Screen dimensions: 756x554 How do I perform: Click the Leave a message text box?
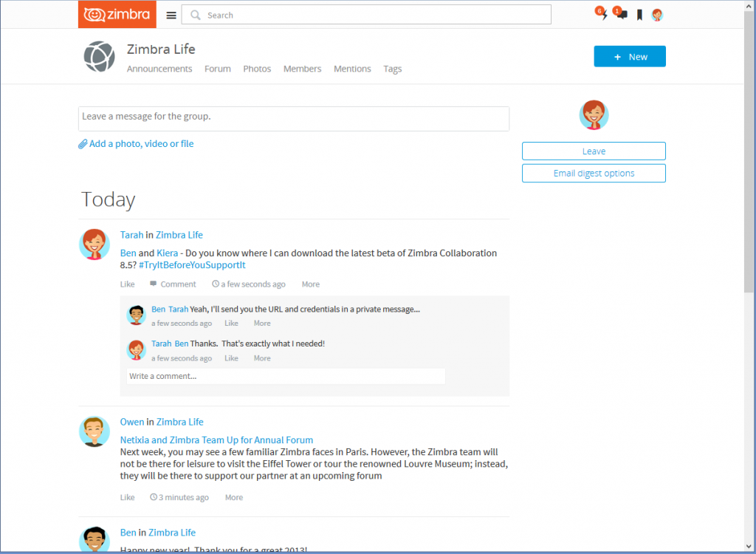[294, 119]
